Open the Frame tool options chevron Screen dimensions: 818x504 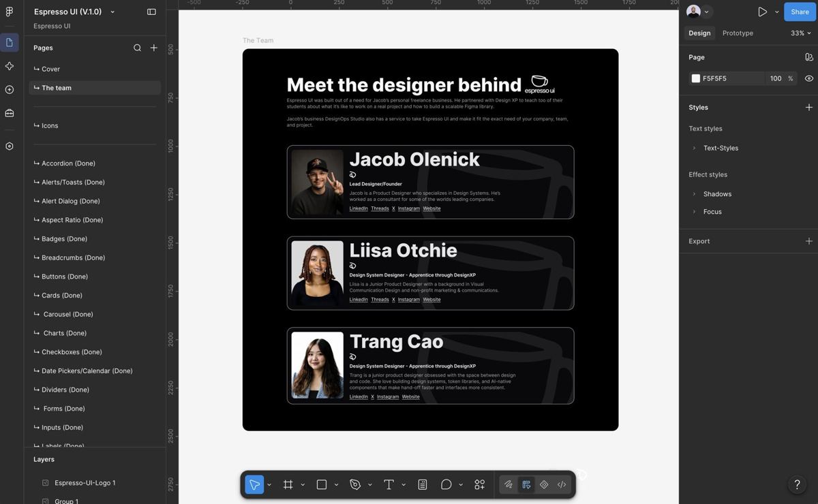pos(303,485)
